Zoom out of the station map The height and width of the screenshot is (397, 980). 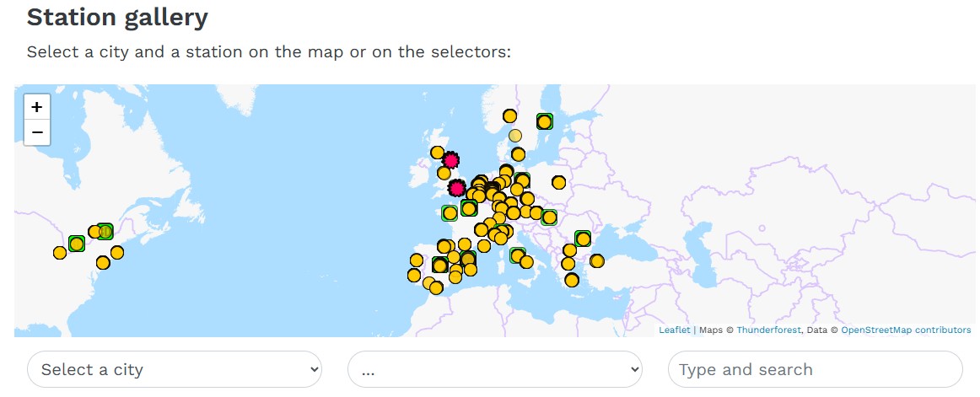(37, 132)
